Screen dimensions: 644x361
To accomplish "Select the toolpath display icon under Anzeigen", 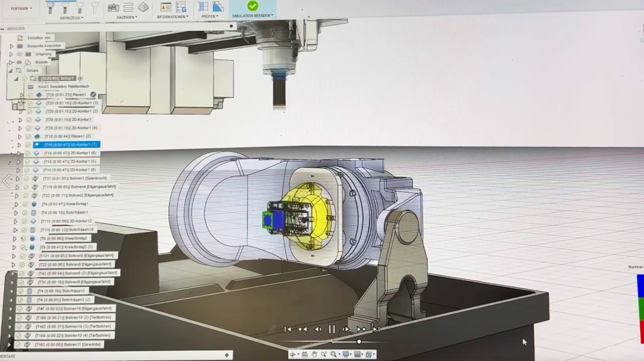I will (129, 8).
